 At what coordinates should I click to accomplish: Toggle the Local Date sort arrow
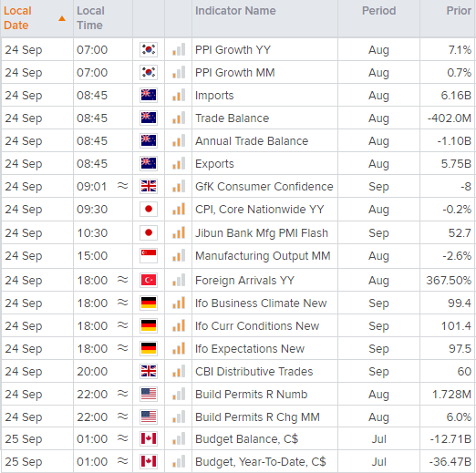point(62,18)
